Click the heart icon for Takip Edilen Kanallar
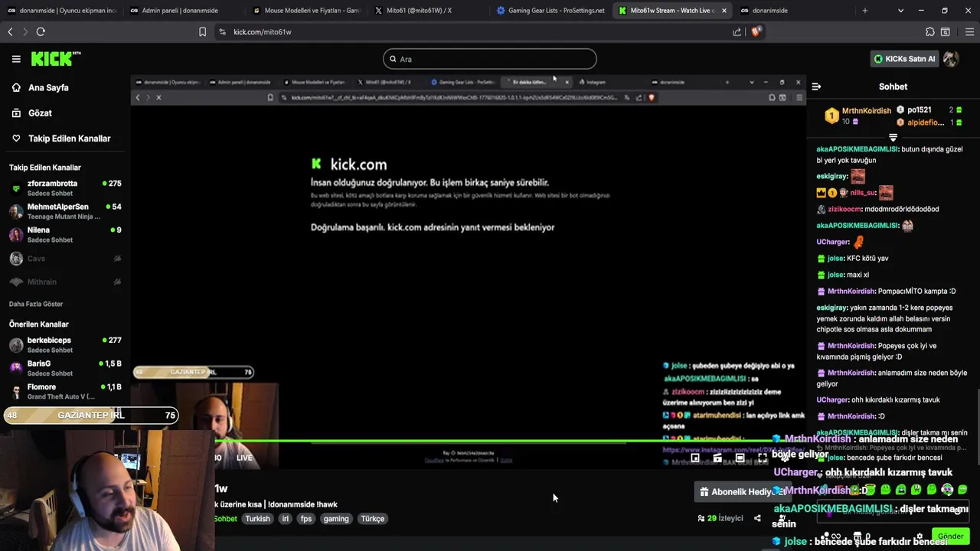The height and width of the screenshot is (551, 980). click(x=16, y=139)
